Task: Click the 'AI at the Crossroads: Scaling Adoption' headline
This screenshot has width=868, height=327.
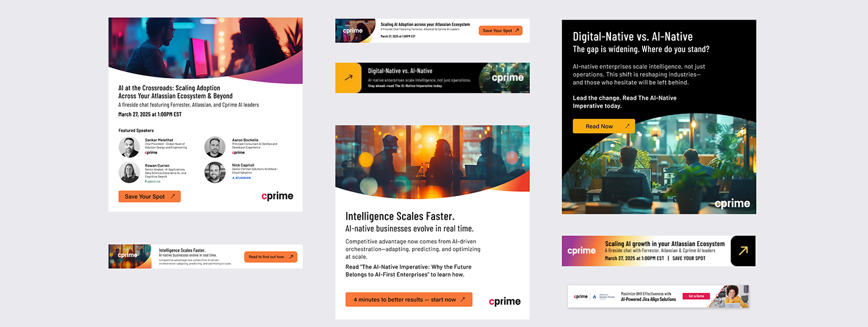Action: pos(175,92)
